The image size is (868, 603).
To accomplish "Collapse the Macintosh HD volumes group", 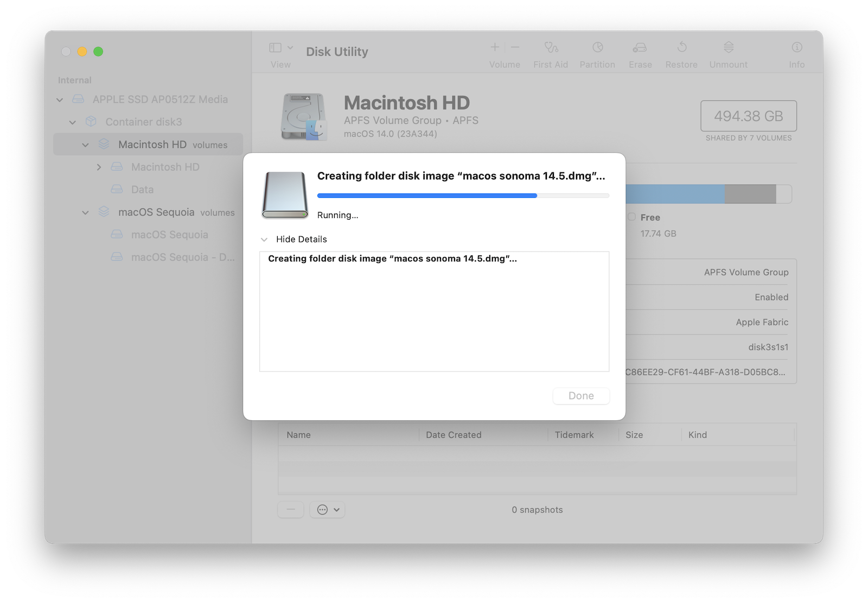I will [85, 145].
